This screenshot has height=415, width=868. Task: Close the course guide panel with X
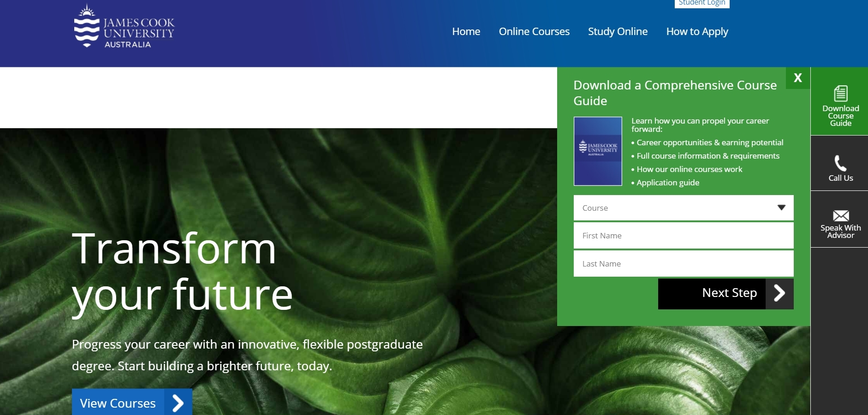pyautogui.click(x=798, y=78)
